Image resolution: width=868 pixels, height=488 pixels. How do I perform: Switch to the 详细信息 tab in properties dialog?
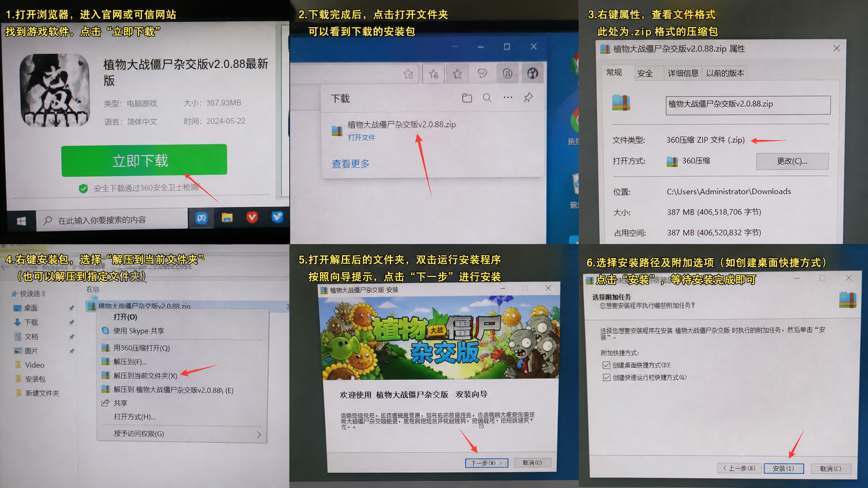(x=683, y=73)
